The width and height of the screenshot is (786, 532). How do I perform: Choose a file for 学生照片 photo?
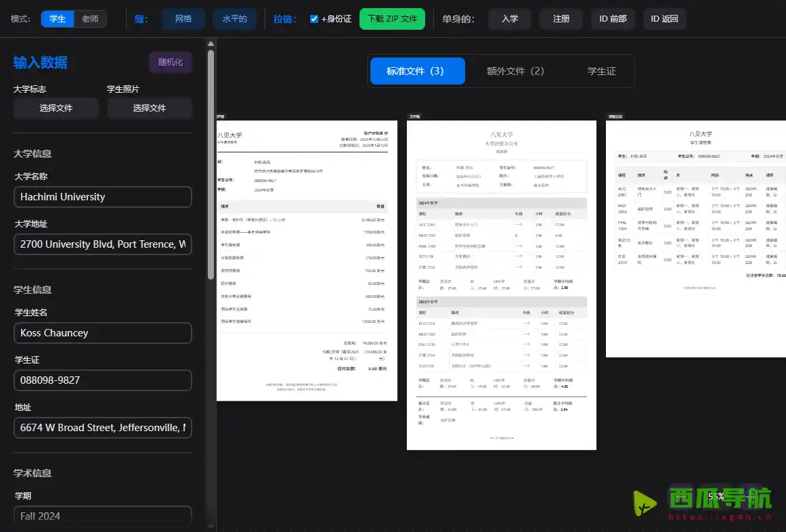pos(149,108)
